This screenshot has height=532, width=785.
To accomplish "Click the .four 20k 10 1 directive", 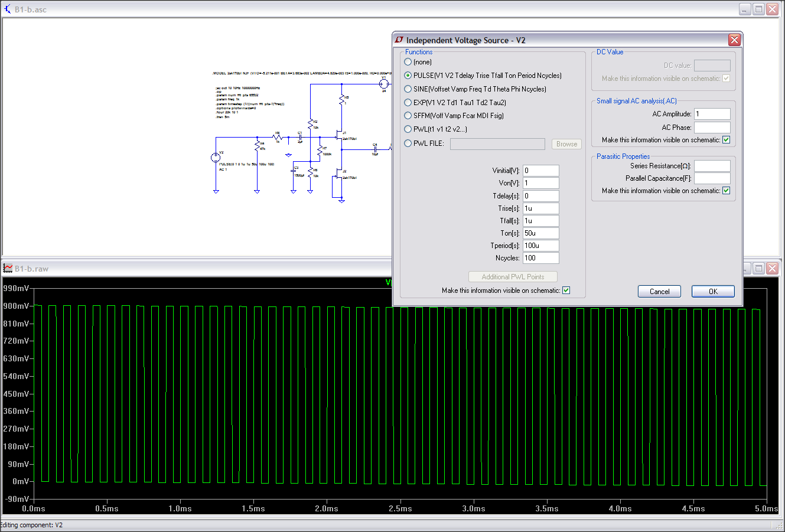I will (227, 112).
